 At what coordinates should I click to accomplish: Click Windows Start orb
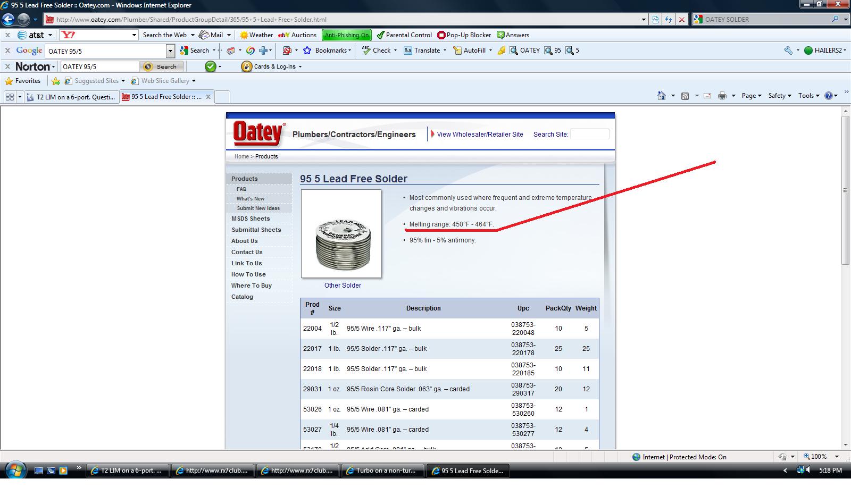coord(15,471)
